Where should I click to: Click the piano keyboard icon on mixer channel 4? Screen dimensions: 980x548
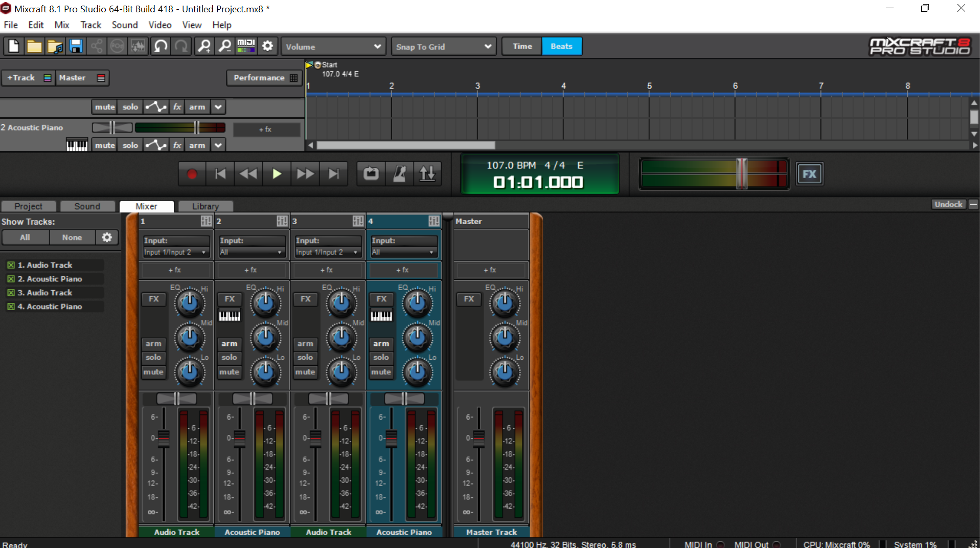point(381,316)
